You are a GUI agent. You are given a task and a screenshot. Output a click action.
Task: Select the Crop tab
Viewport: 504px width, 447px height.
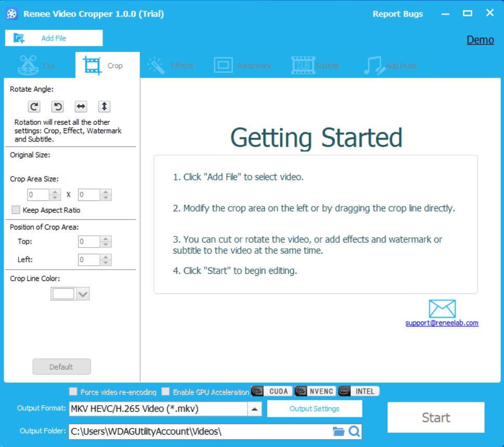pos(108,65)
